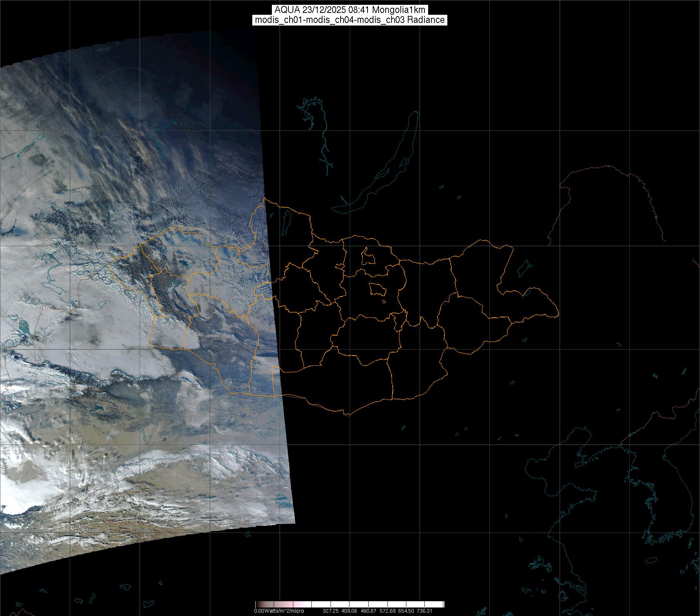The image size is (700, 616).
Task: Click the 572.69 legend value
Action: [x=387, y=611]
